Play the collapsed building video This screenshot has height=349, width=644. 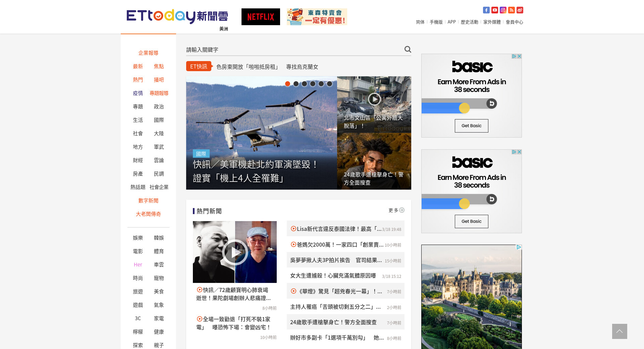pyautogui.click(x=374, y=99)
